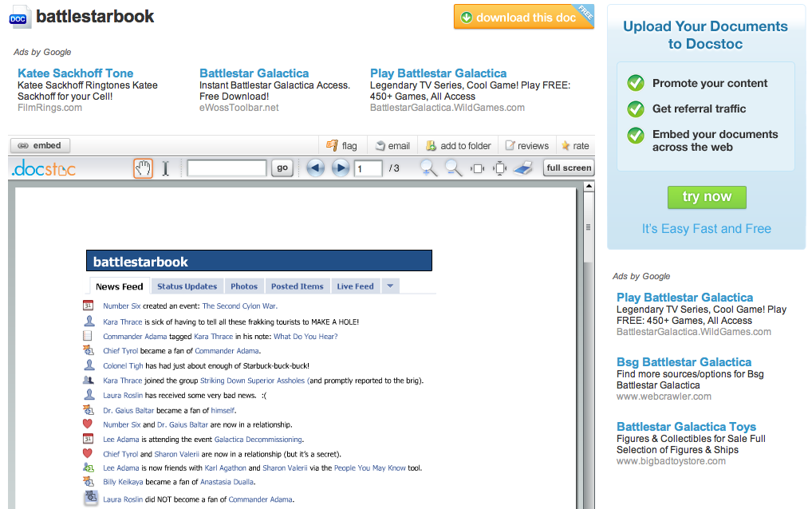The image size is (812, 509).
Task: Open the viewer in full screen
Action: (569, 168)
